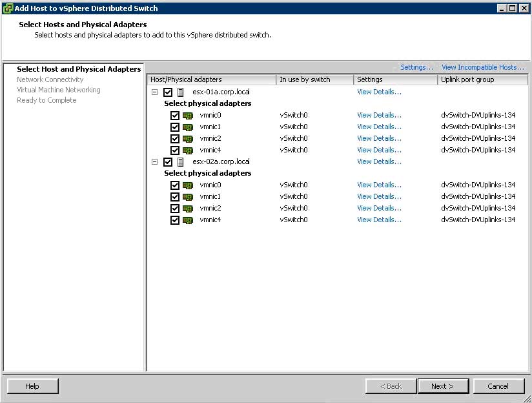Click dvSwitch-DVUplinks-134 for vmnic4 on esx-02a
The image size is (532, 403).
point(478,220)
